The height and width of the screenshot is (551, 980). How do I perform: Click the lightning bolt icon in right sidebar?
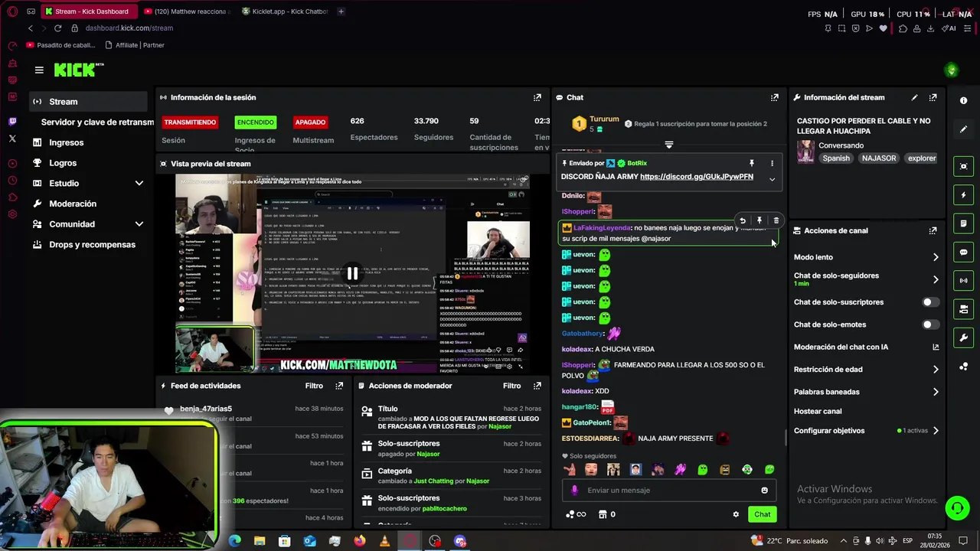(x=963, y=195)
